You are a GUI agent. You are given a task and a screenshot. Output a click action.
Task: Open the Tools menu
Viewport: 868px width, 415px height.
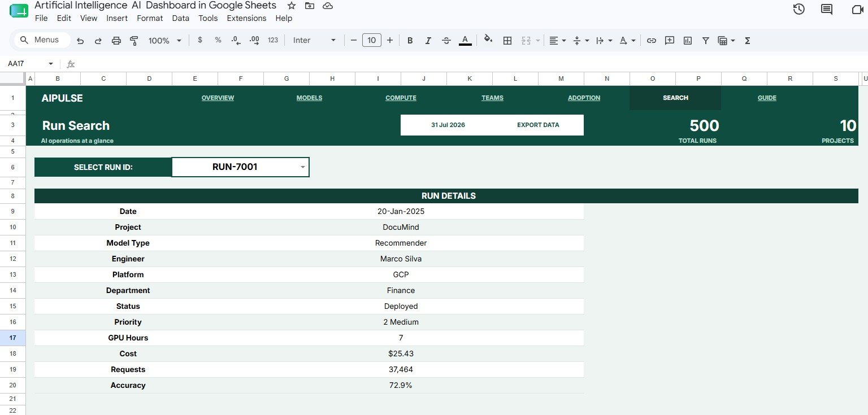pos(208,18)
